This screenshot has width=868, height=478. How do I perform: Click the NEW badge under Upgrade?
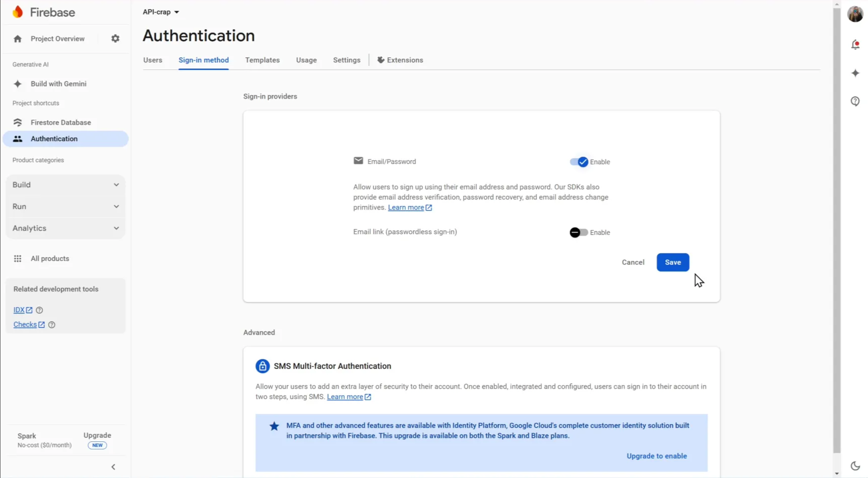97,445
